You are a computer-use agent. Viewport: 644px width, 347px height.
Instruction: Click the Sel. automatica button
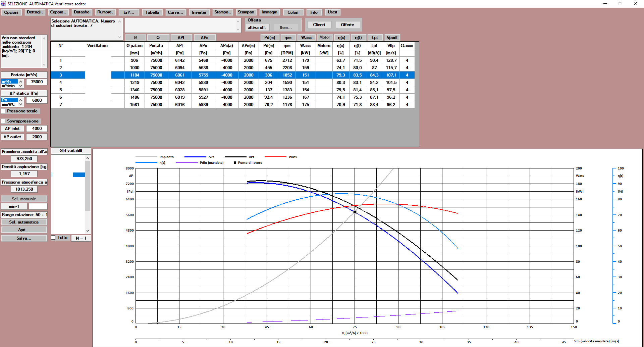(x=24, y=222)
